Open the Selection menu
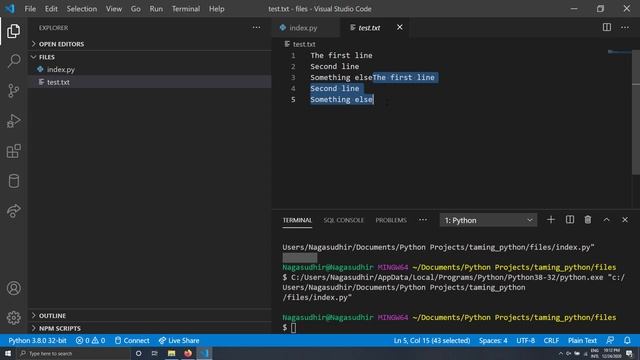Screen dimensions: 640x360 [x=82, y=9]
